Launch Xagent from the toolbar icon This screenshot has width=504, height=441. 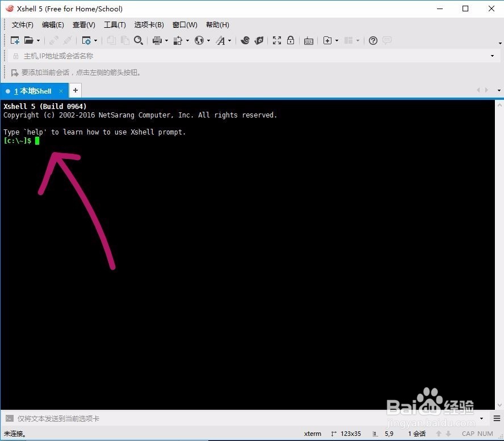259,40
